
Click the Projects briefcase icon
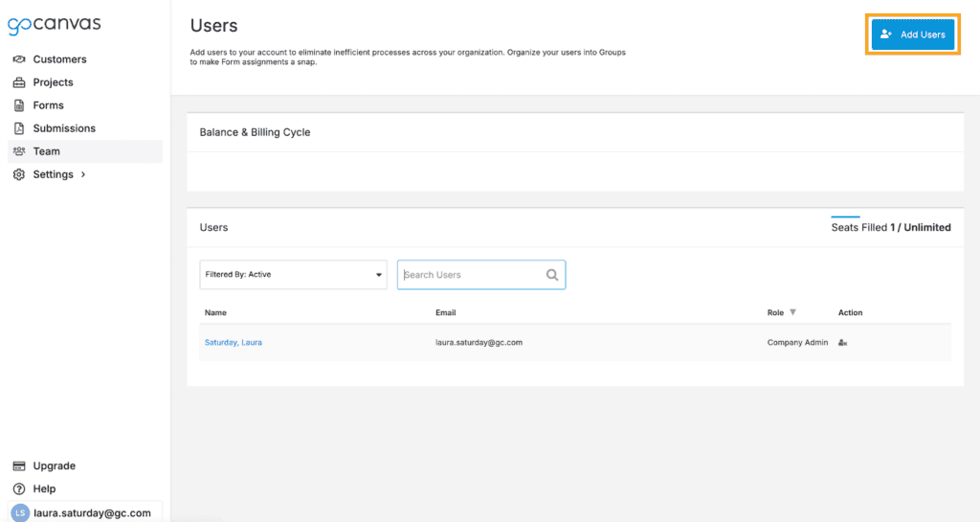tap(19, 82)
